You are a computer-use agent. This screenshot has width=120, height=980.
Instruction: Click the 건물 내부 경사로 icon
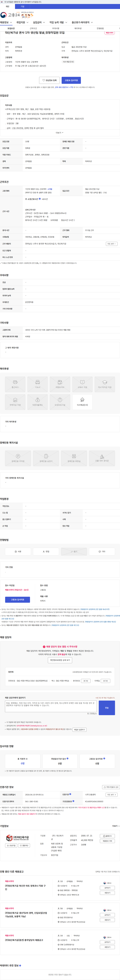102,458
